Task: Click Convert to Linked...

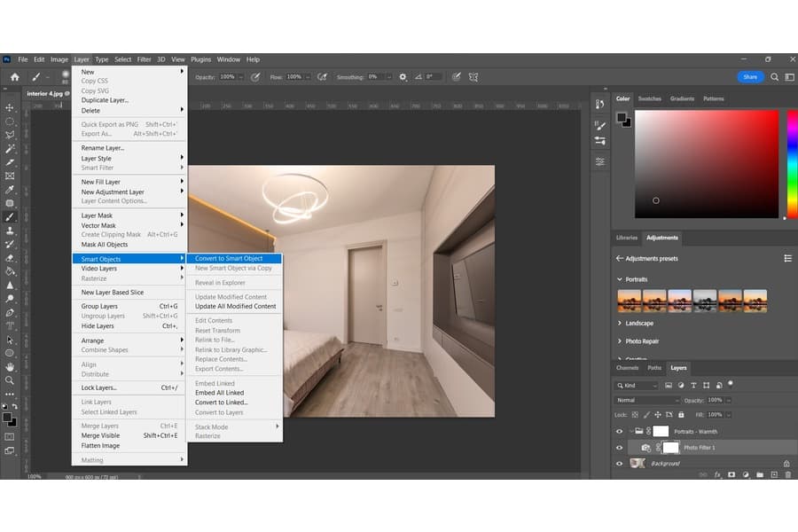Action: [234, 403]
